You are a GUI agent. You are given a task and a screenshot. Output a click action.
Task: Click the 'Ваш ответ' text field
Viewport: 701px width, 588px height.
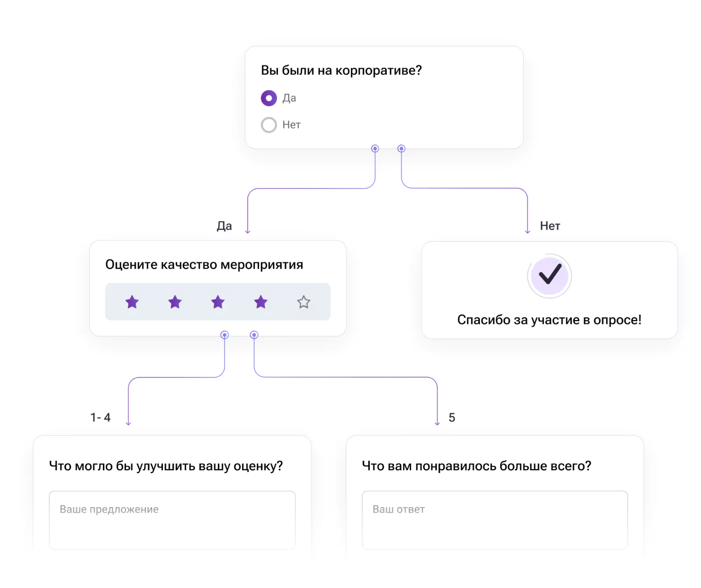point(495,520)
